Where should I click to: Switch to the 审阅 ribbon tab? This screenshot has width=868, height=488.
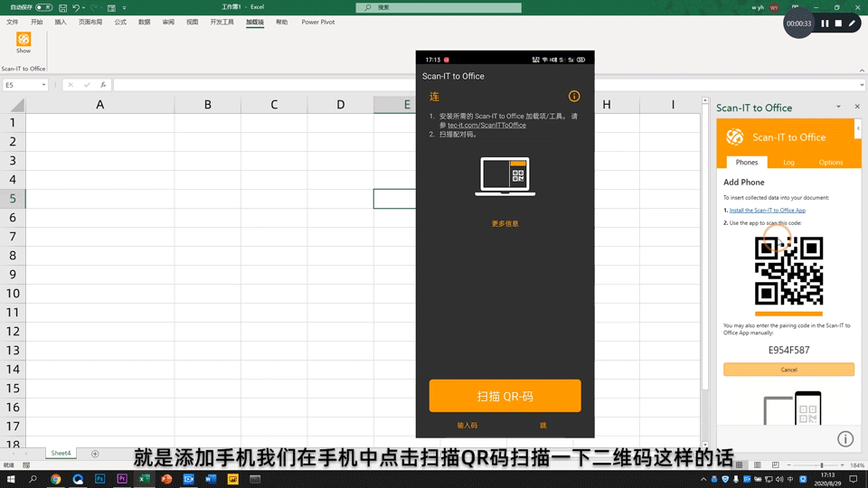168,22
